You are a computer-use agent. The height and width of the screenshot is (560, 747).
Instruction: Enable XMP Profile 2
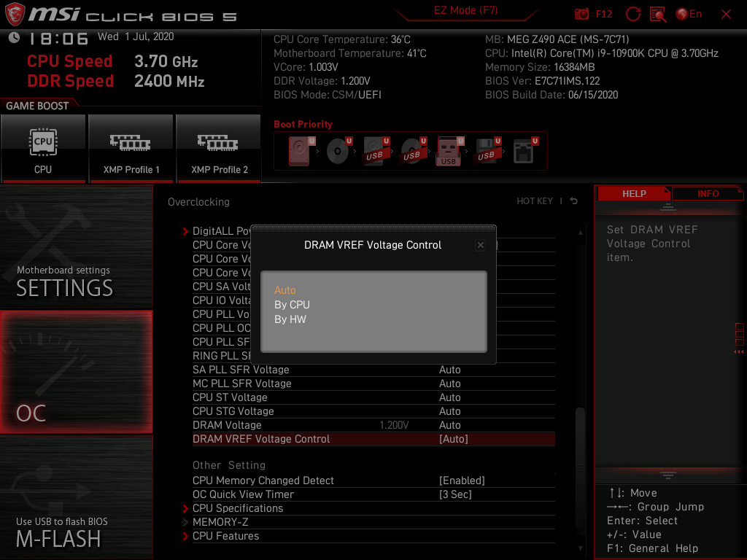[219, 149]
